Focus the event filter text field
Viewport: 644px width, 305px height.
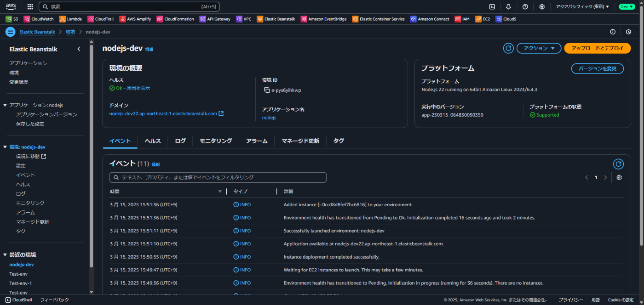click(218, 177)
